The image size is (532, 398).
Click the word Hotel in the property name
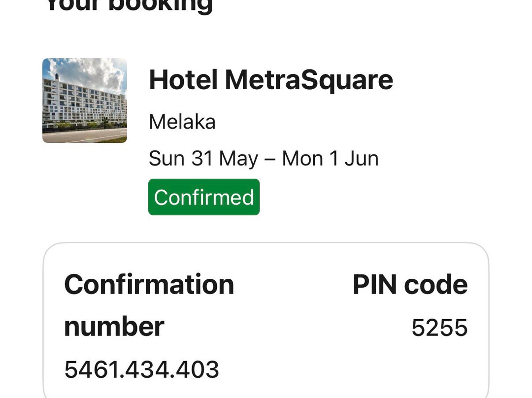[183, 80]
